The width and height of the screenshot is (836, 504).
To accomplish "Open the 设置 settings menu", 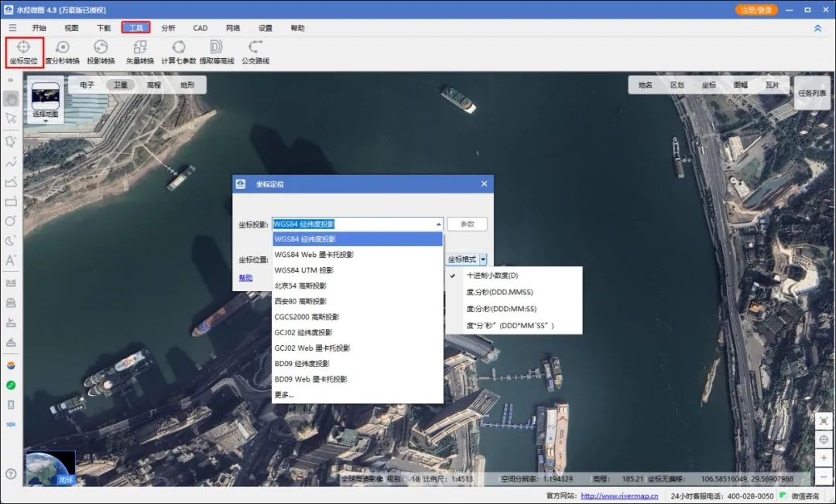I will tap(265, 27).
